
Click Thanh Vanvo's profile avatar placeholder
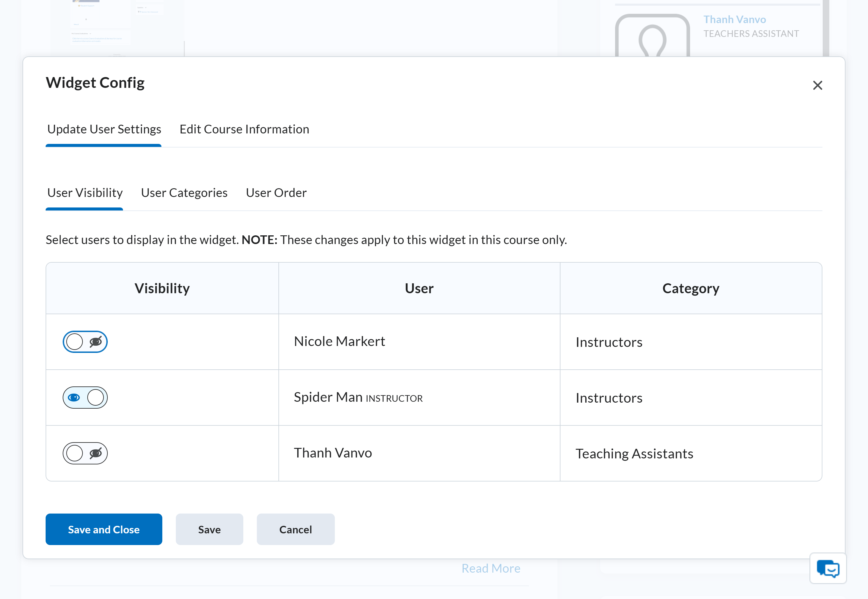pyautogui.click(x=652, y=36)
